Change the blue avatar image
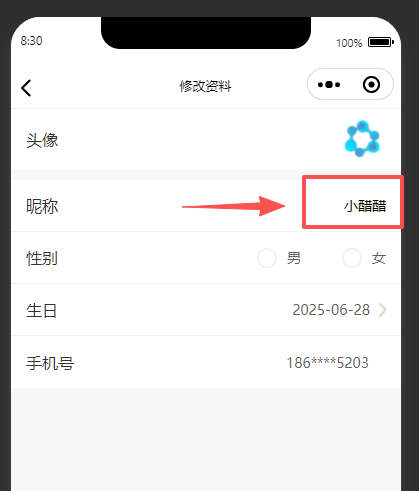This screenshot has width=419, height=491. pos(362,139)
